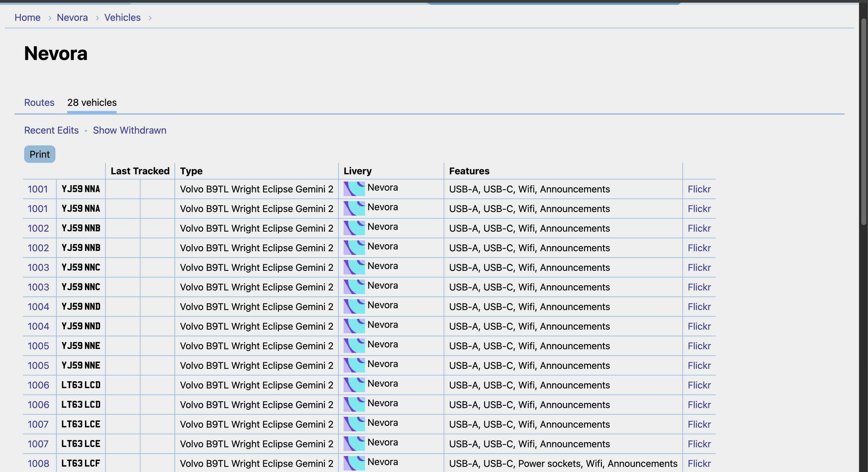The width and height of the screenshot is (868, 472).
Task: Click the Volvo B9TL type cell for LT63 LCF
Action: pyautogui.click(x=256, y=464)
